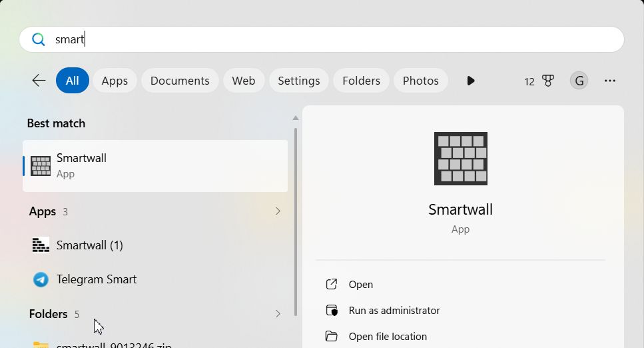Select the All filter tab
The height and width of the screenshot is (348, 644).
pos(73,81)
